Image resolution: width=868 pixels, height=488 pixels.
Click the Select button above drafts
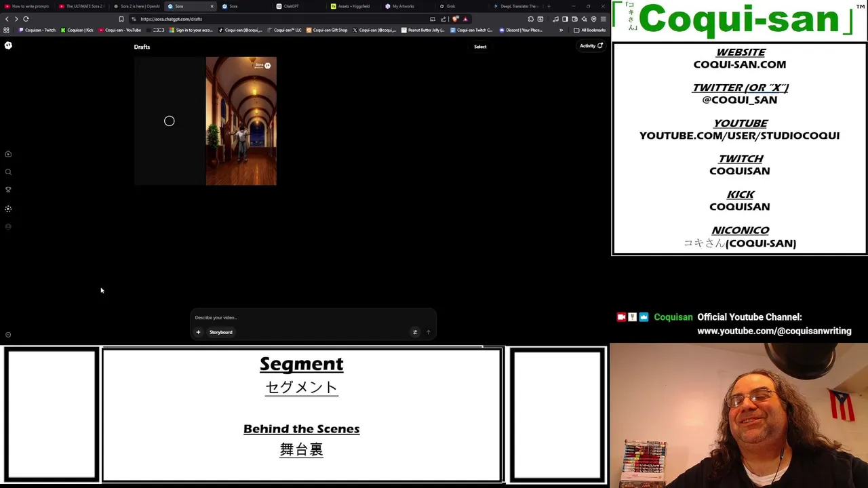pos(480,47)
